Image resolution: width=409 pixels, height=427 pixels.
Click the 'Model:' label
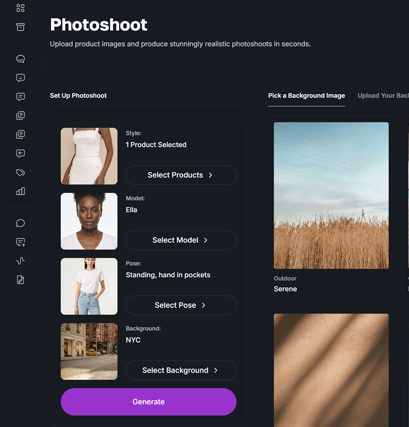[135, 198]
